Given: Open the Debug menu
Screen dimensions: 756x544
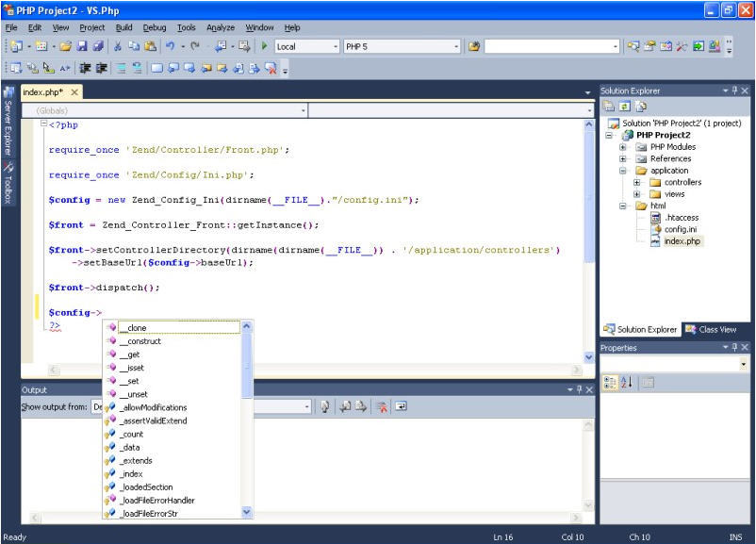Looking at the screenshot, I should point(155,27).
